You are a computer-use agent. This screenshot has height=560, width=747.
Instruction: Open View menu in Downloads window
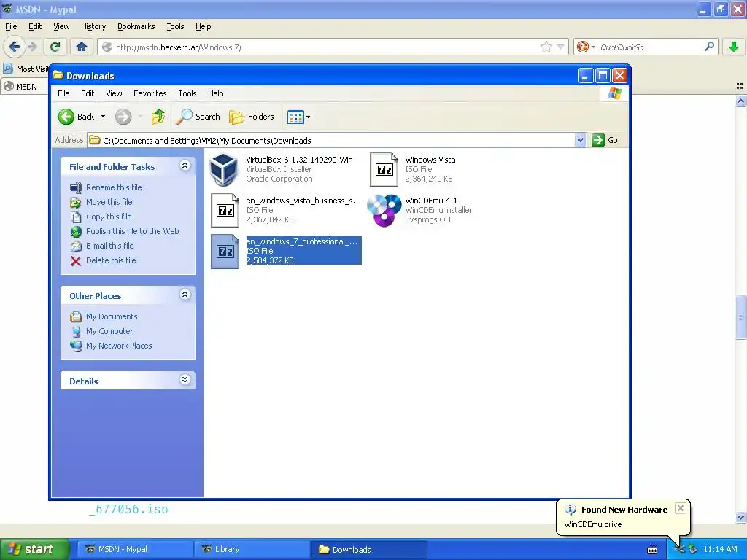114,93
